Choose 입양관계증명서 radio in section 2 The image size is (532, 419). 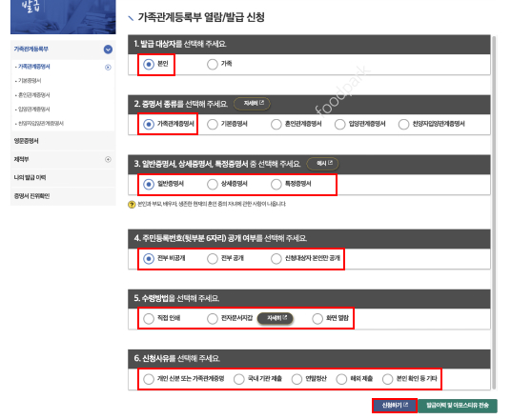point(340,125)
